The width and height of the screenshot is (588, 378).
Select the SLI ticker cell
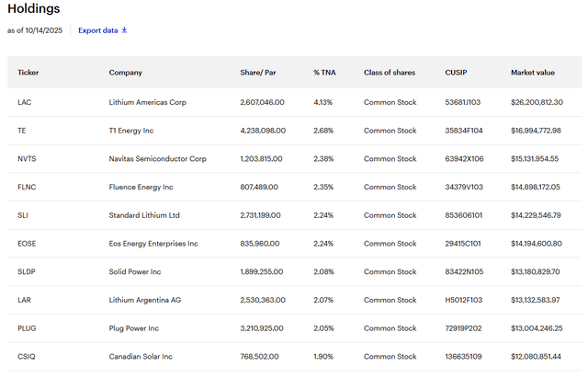23,215
